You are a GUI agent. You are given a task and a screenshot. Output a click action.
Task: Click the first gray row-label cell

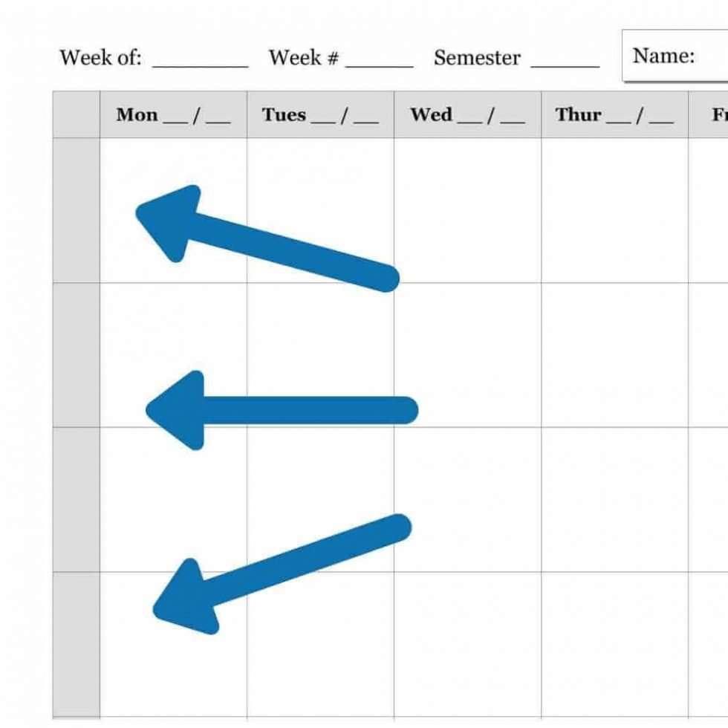coord(76,210)
